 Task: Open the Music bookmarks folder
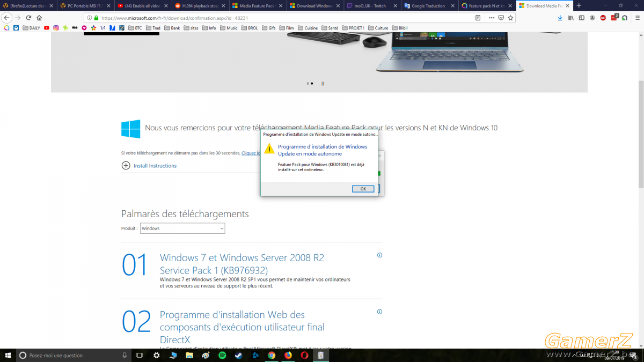click(x=229, y=28)
